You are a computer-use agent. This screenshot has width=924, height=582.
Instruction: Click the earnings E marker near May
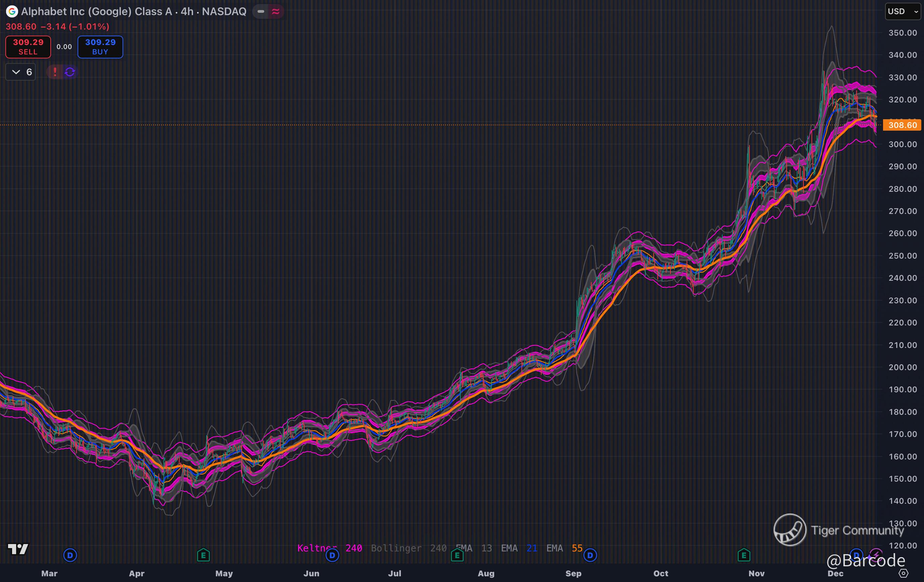point(203,555)
